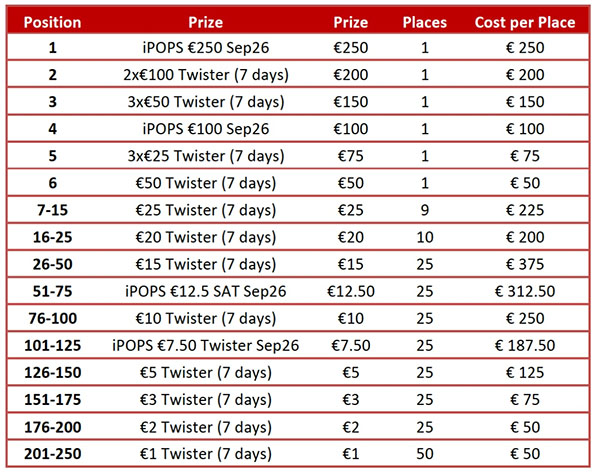
Task: Select the €3 Twister (7 days) cell
Action: (x=205, y=400)
